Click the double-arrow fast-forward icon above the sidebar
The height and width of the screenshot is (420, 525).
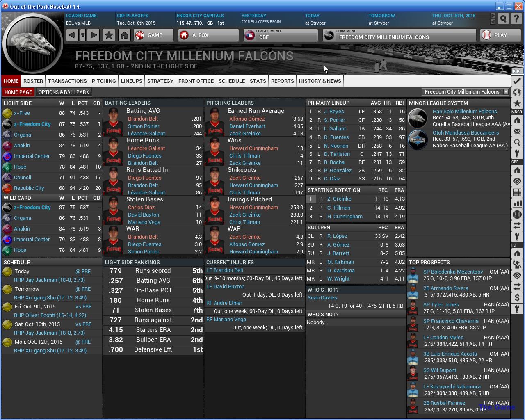(x=517, y=71)
